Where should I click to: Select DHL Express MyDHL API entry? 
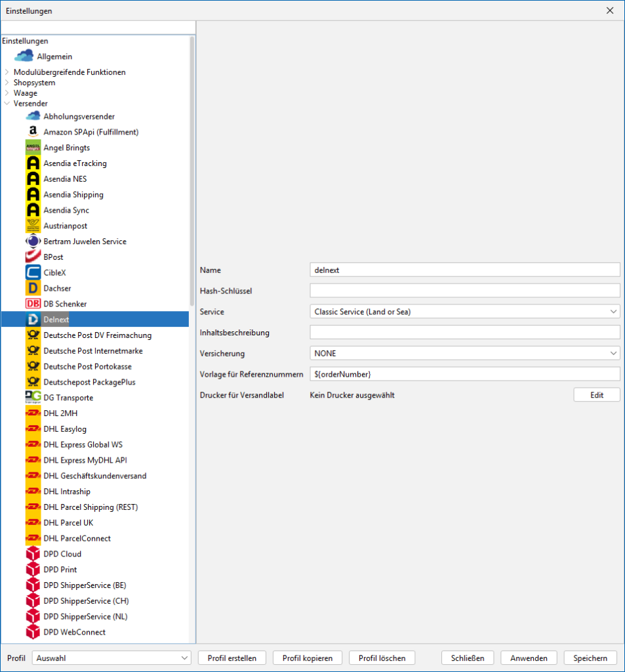click(x=85, y=460)
